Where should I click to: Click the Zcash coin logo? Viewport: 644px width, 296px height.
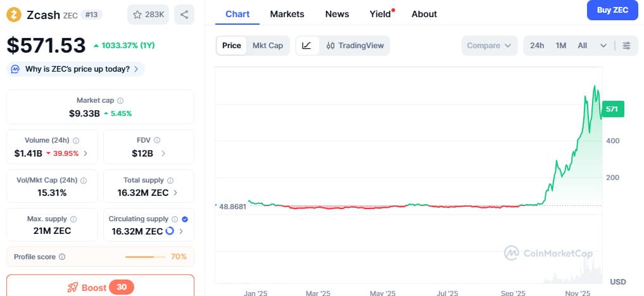13,14
